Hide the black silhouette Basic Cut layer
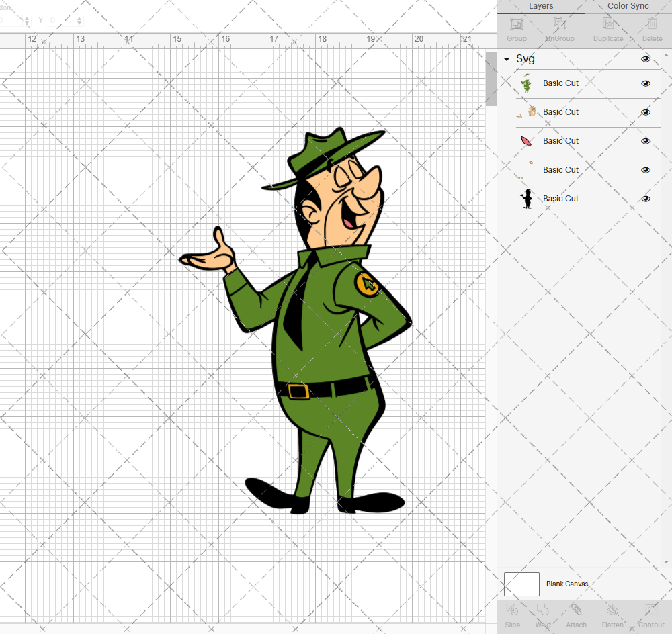The height and width of the screenshot is (634, 672). tap(645, 199)
